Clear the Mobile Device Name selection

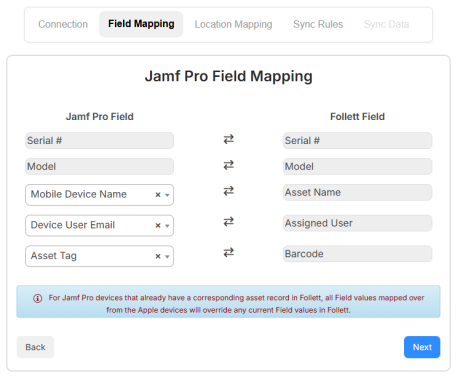tap(158, 195)
